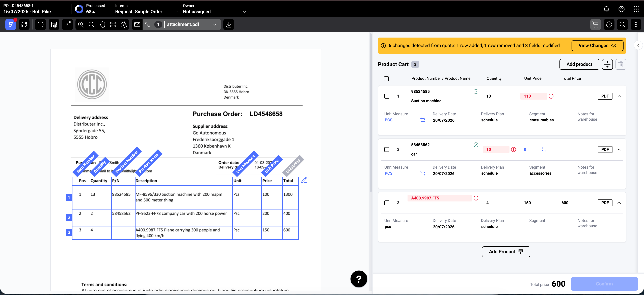This screenshot has width=644, height=295.
Task: Toggle the select-all products checkbox
Action: click(x=386, y=79)
